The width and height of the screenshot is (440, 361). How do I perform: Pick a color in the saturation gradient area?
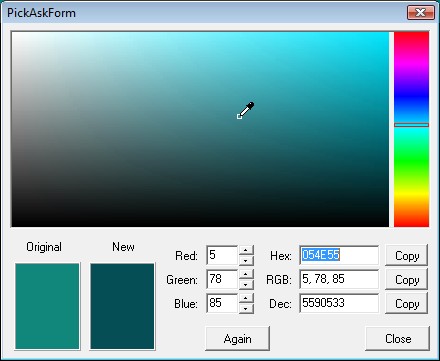pos(200,129)
